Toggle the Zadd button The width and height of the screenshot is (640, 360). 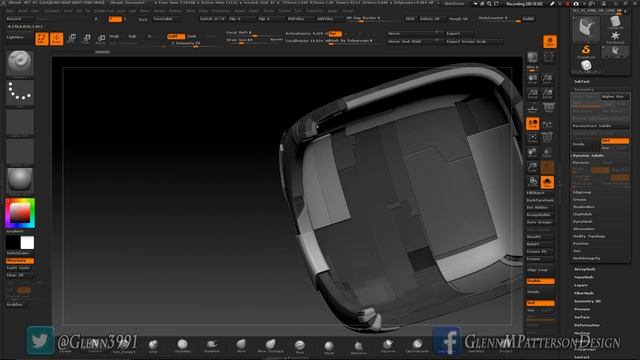tap(176, 36)
